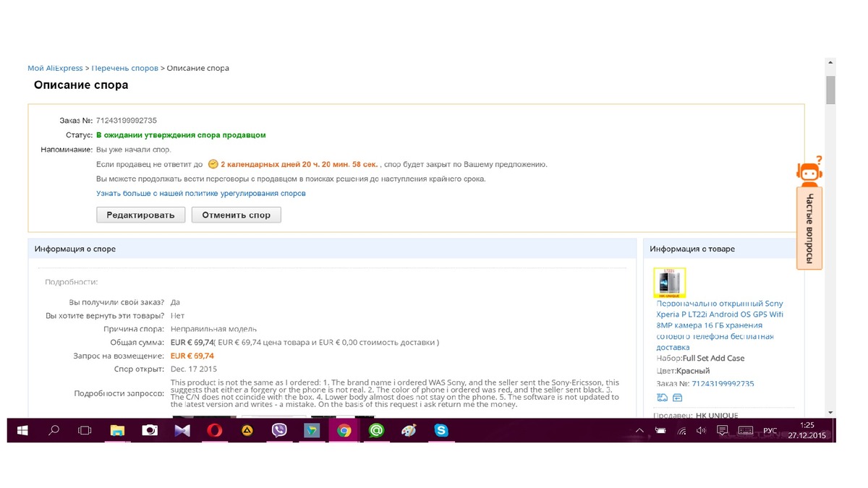
Task: Select the color value Красный
Action: (x=693, y=371)
